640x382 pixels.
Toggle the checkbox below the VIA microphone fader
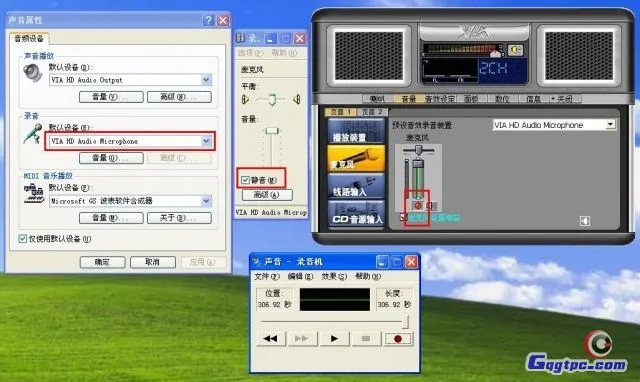coord(403,217)
